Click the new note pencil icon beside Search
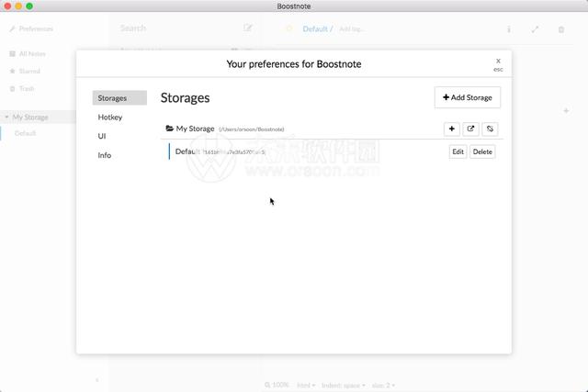This screenshot has height=392, width=588. tap(247, 28)
